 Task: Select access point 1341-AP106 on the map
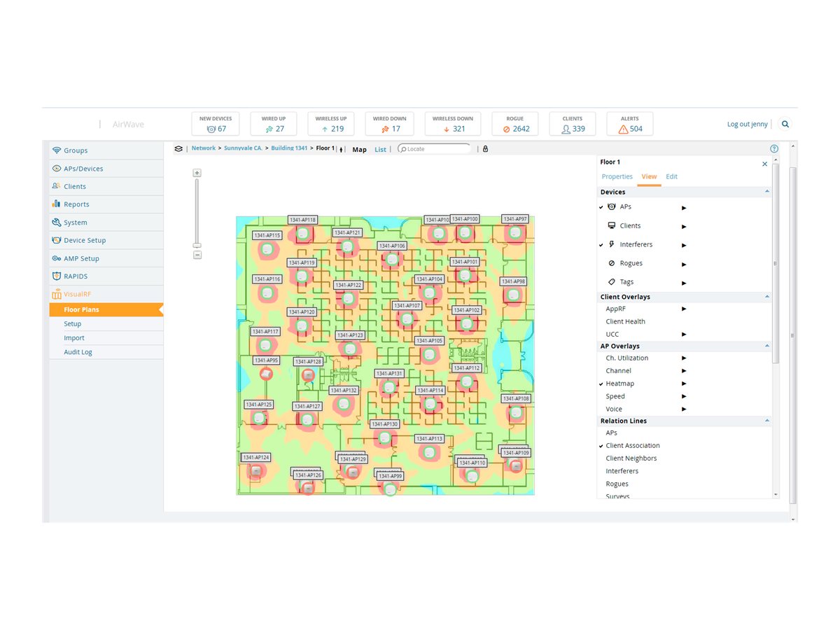click(x=392, y=259)
